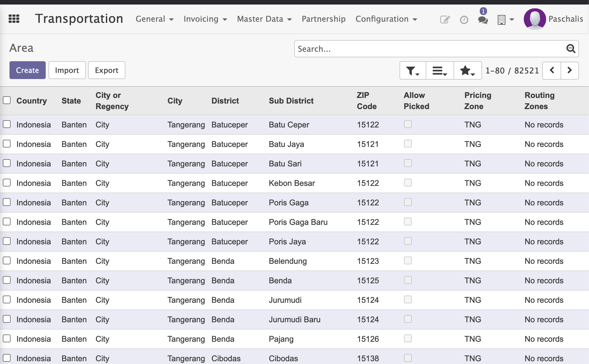Sort by ZIP Code column header
589x364 pixels.
pos(367,101)
